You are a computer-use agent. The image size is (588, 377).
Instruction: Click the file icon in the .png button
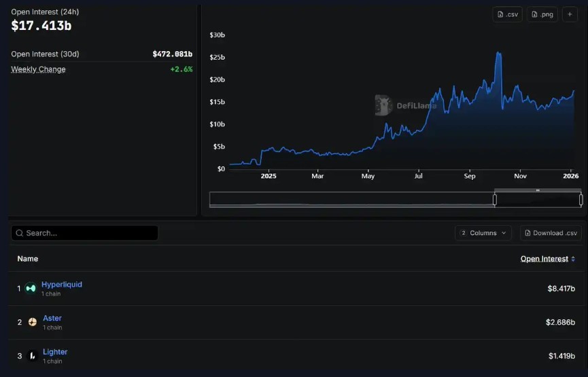pos(534,14)
